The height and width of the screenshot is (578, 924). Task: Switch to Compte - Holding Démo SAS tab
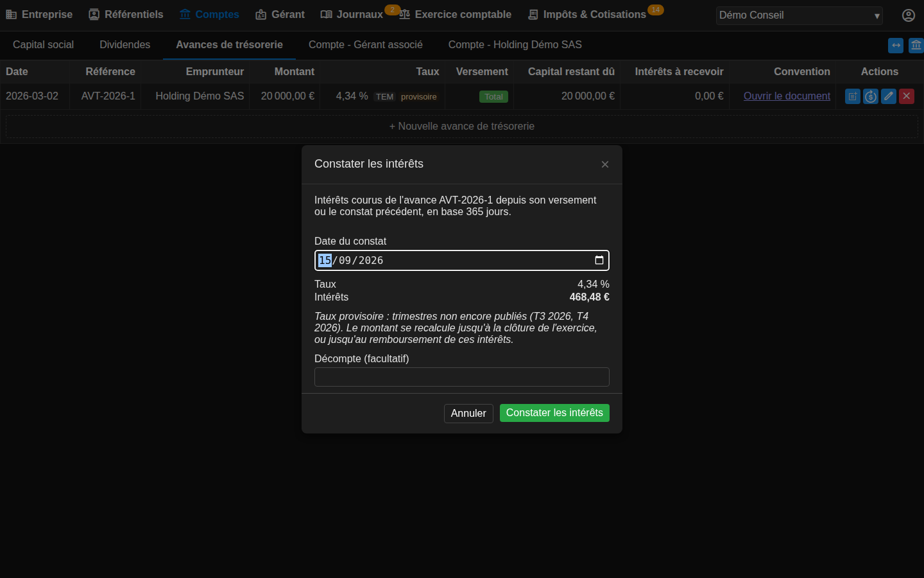[x=515, y=45]
